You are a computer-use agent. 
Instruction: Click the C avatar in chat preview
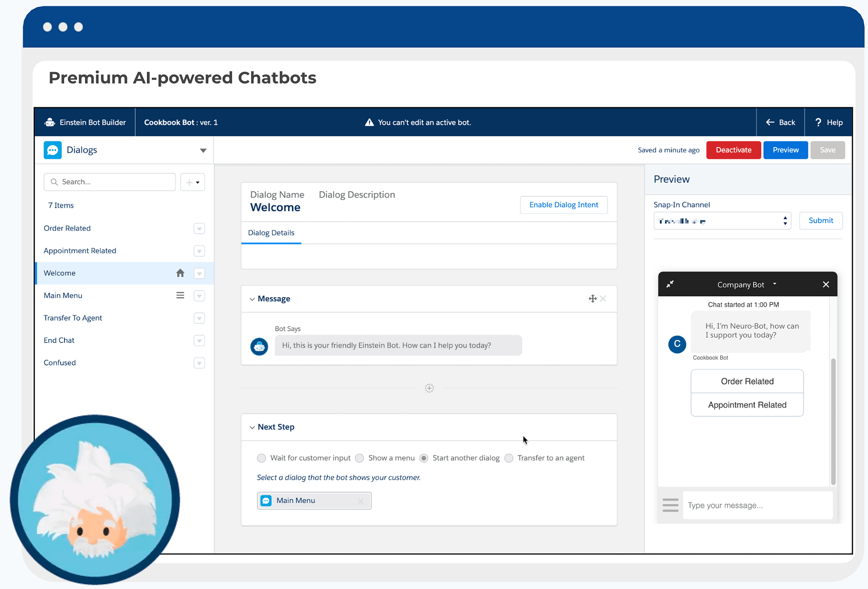(677, 344)
